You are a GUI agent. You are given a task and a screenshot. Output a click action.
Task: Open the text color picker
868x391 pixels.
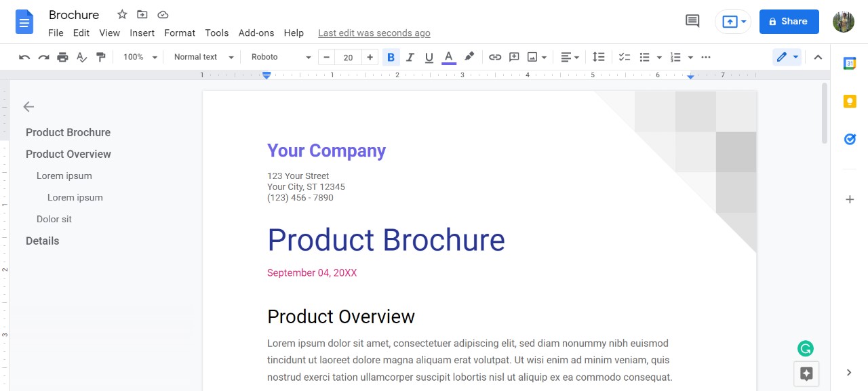[448, 57]
